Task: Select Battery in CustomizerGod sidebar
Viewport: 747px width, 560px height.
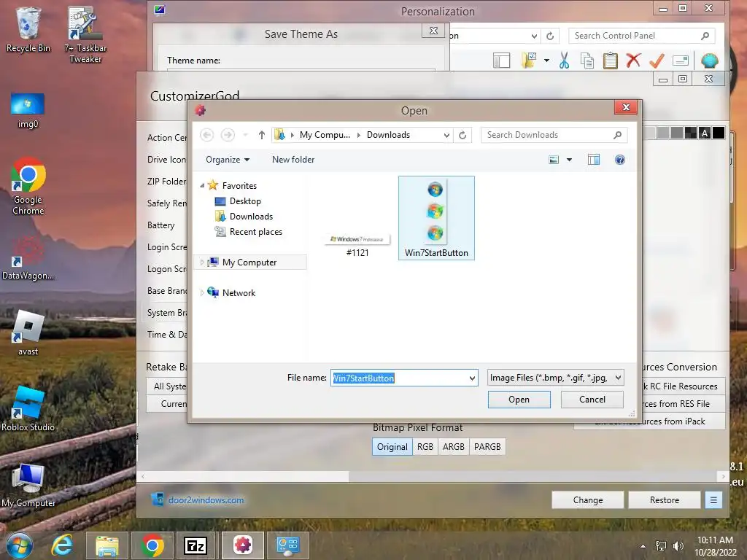Action: coord(161,225)
